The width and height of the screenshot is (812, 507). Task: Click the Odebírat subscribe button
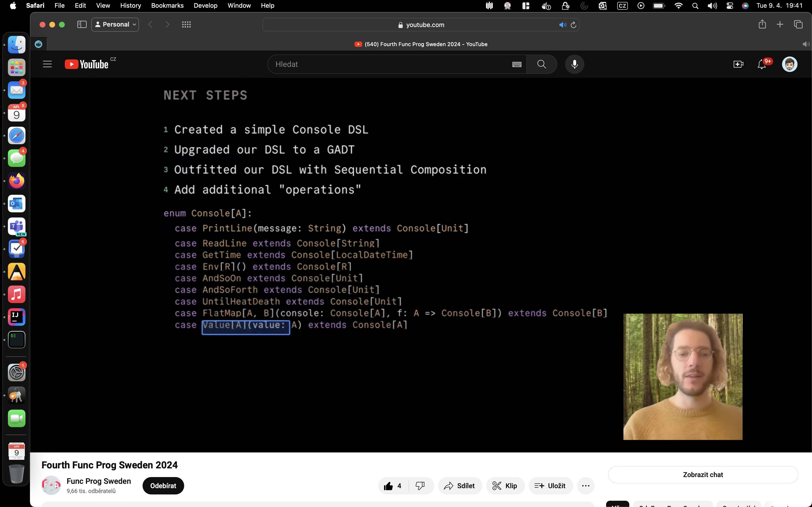[163, 486]
